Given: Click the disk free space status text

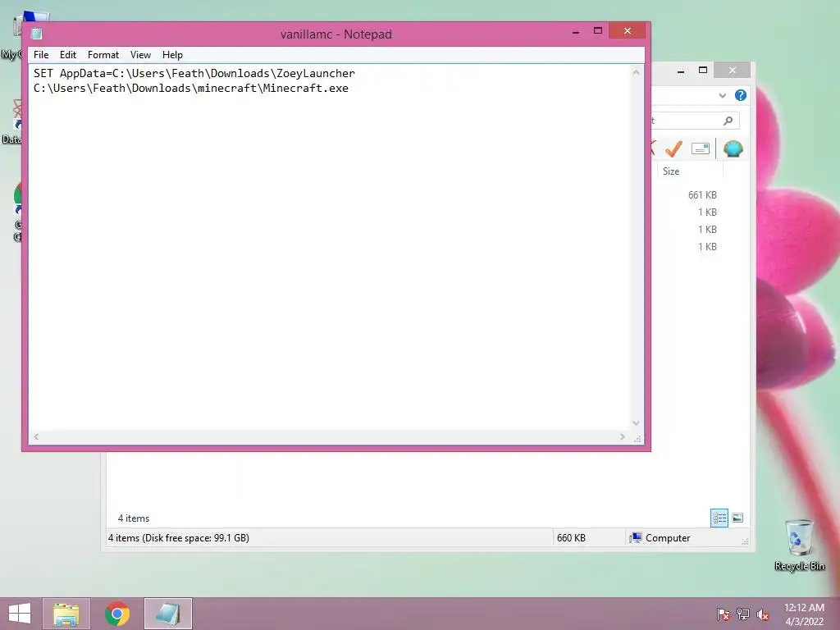Looking at the screenshot, I should 178,538.
